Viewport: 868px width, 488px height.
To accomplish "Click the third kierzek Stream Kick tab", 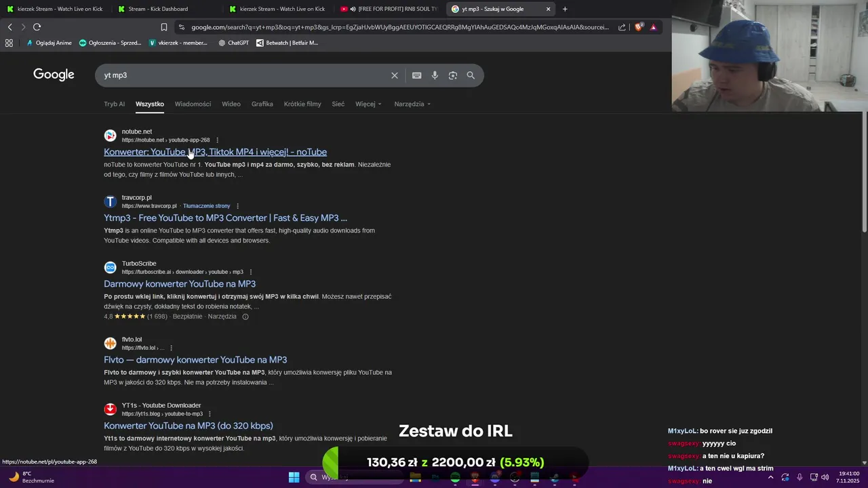I will (277, 9).
